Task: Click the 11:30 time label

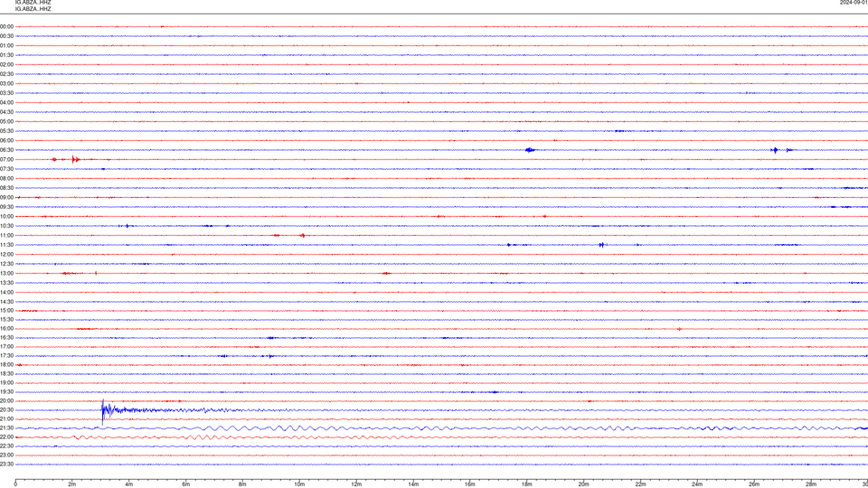Action: [6, 245]
